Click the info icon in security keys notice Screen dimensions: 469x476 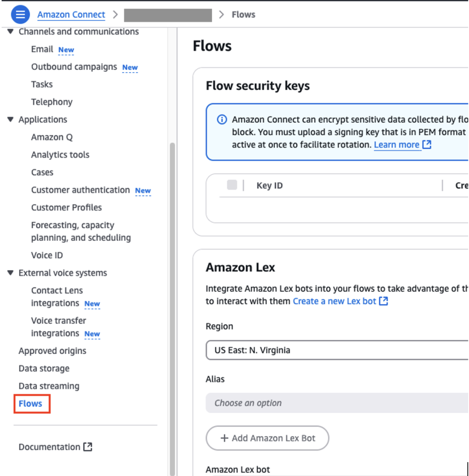[222, 119]
